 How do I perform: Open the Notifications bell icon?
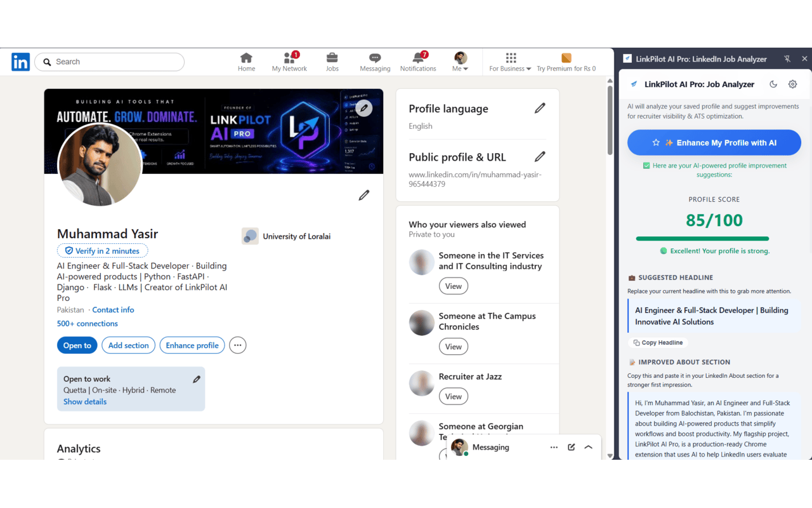(418, 62)
